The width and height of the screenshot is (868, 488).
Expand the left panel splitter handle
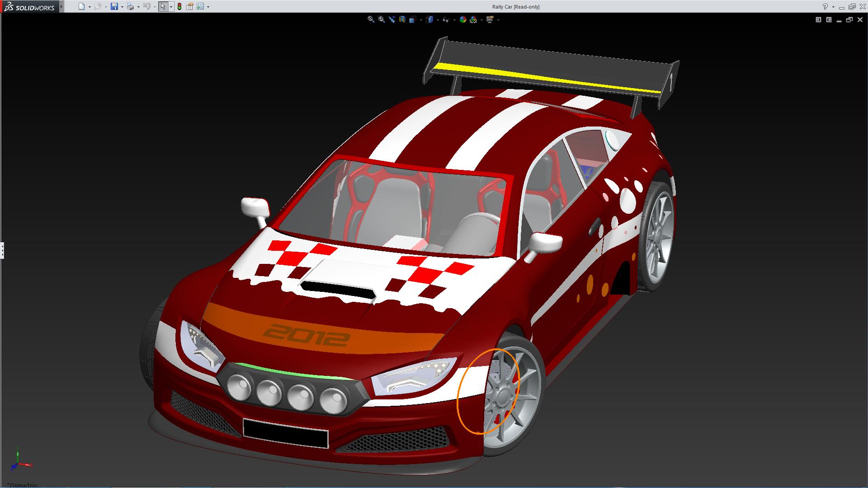pyautogui.click(x=2, y=250)
